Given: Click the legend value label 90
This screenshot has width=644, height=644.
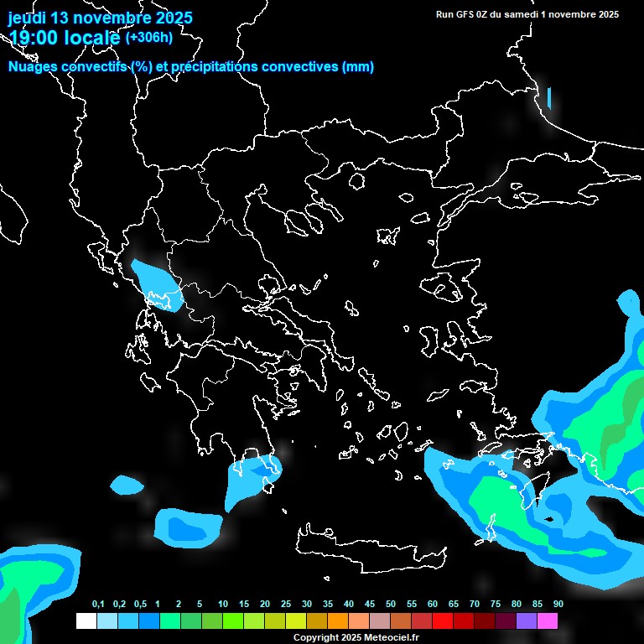Looking at the screenshot, I should click(x=558, y=604).
